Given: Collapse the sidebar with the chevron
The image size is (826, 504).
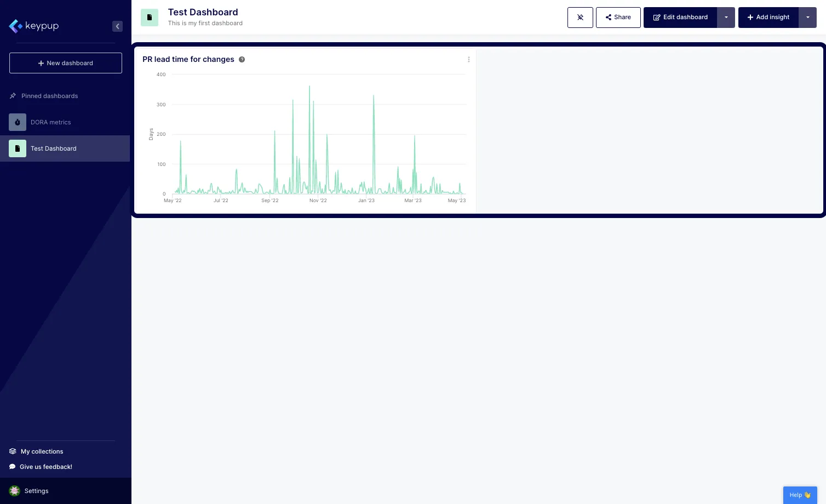Looking at the screenshot, I should [117, 26].
